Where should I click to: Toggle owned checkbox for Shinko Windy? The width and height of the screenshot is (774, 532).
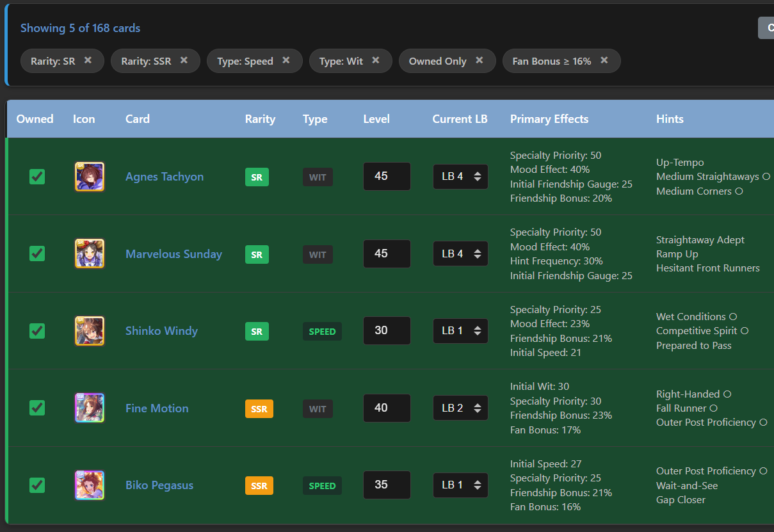(x=37, y=331)
